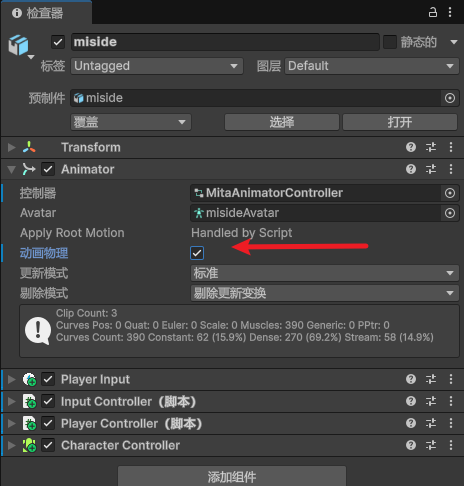Click the 控制器 label
Image resolution: width=464 pixels, height=486 pixels.
[x=38, y=193]
